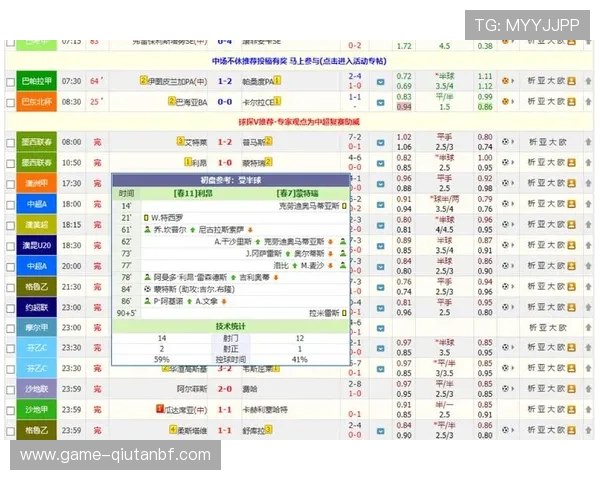Toggle the checkbox for the 澳昆U20 18:30 match
Viewport: 600px width, 480px height.
click(x=10, y=247)
